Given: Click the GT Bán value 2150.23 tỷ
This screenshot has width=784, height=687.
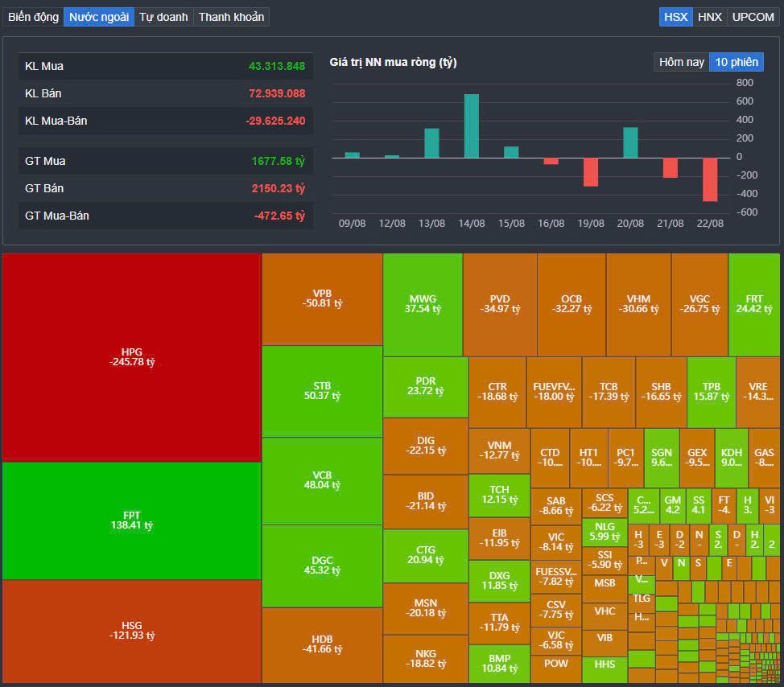Looking at the screenshot, I should tap(278, 188).
